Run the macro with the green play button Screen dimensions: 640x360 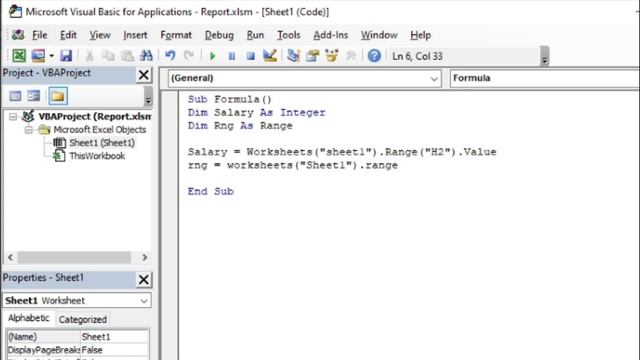tap(212, 56)
